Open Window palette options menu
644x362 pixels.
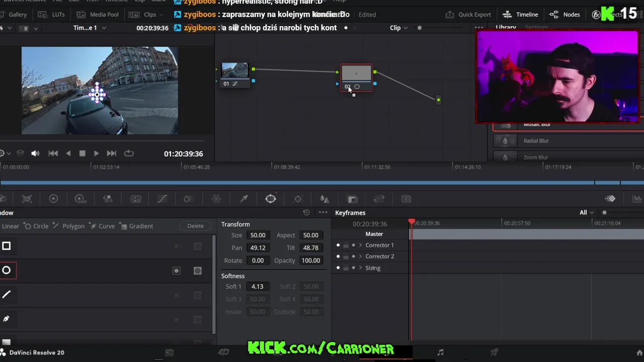pos(323,213)
